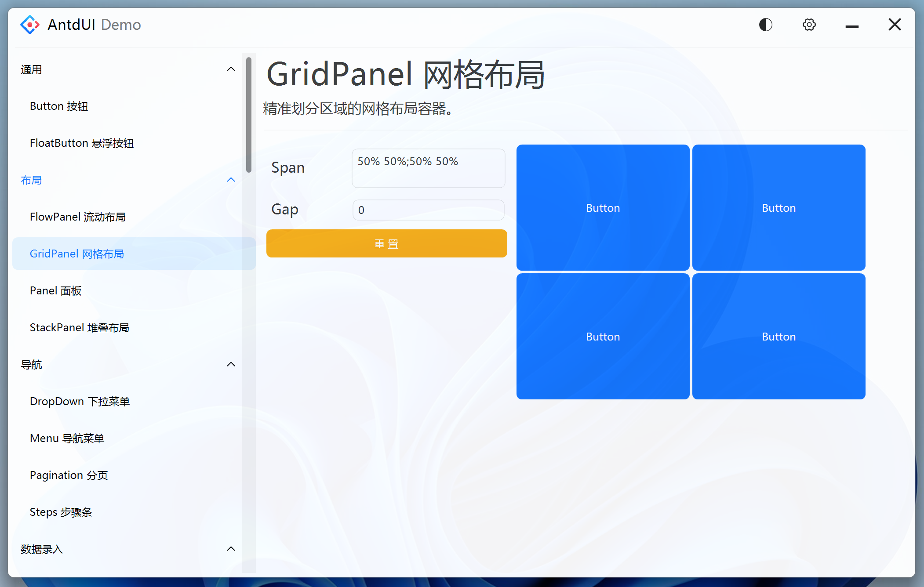Select DropDown 下拉菜单 in sidebar
The image size is (924, 587).
tap(80, 401)
